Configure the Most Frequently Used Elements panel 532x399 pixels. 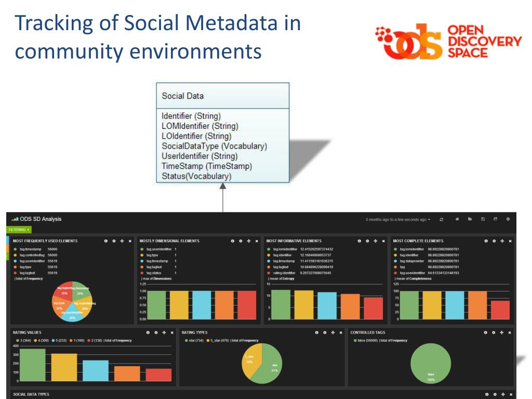(114, 241)
